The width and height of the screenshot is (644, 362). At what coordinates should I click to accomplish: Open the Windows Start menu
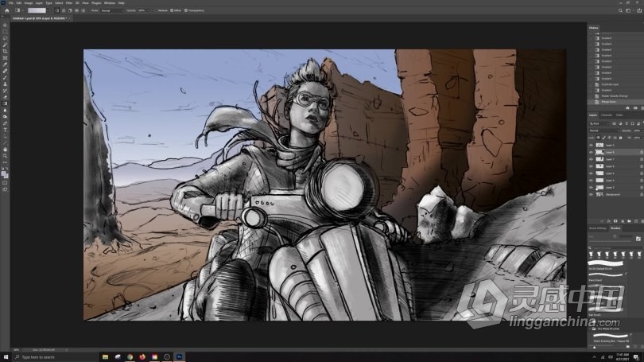6,357
